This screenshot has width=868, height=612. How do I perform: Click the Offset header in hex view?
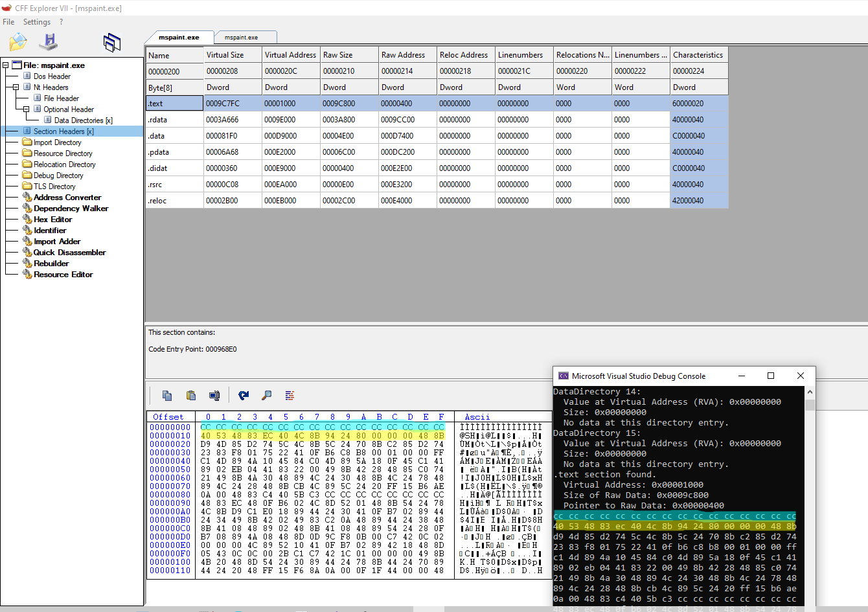coord(168,417)
